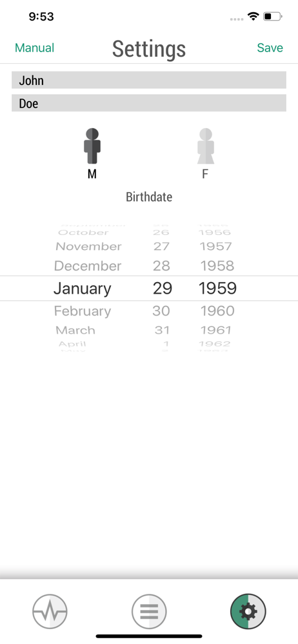Pick 1960 in the year wheel
298x644 pixels.
pos(217,311)
